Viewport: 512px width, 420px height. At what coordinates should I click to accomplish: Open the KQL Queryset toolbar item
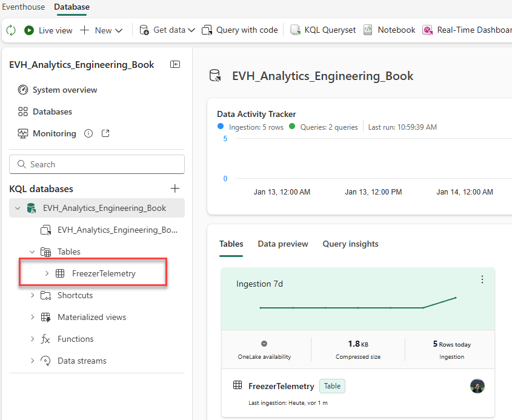click(x=323, y=30)
